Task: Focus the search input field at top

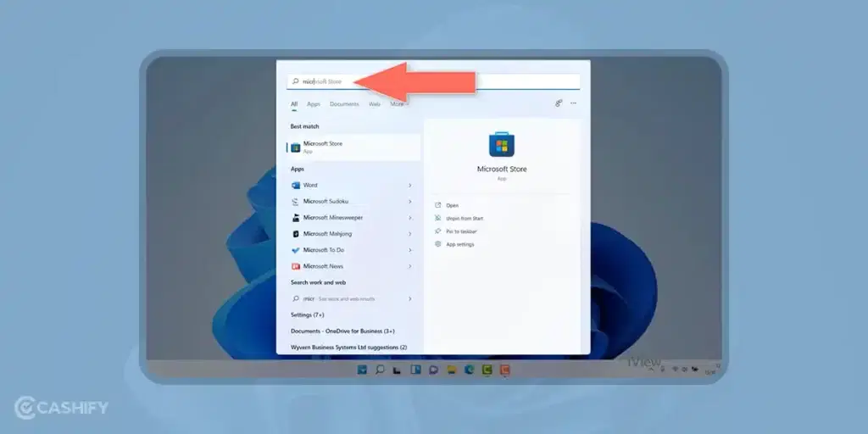Action: 433,81
